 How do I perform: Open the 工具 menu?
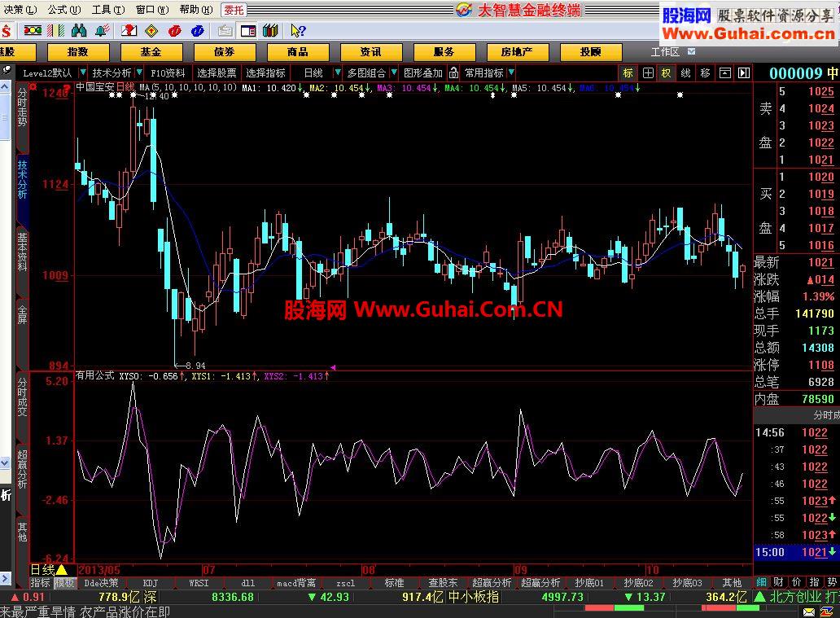point(107,10)
